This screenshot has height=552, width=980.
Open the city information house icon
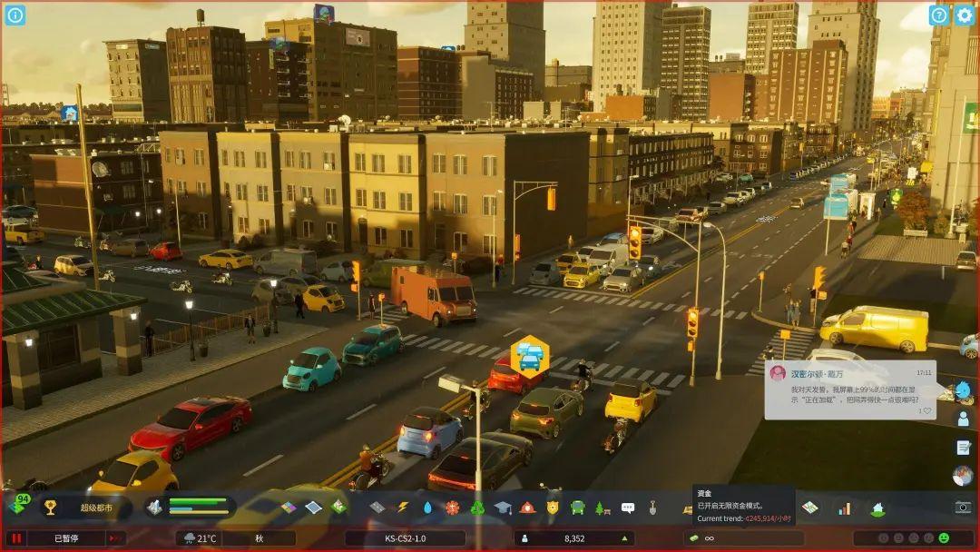[x=878, y=508]
